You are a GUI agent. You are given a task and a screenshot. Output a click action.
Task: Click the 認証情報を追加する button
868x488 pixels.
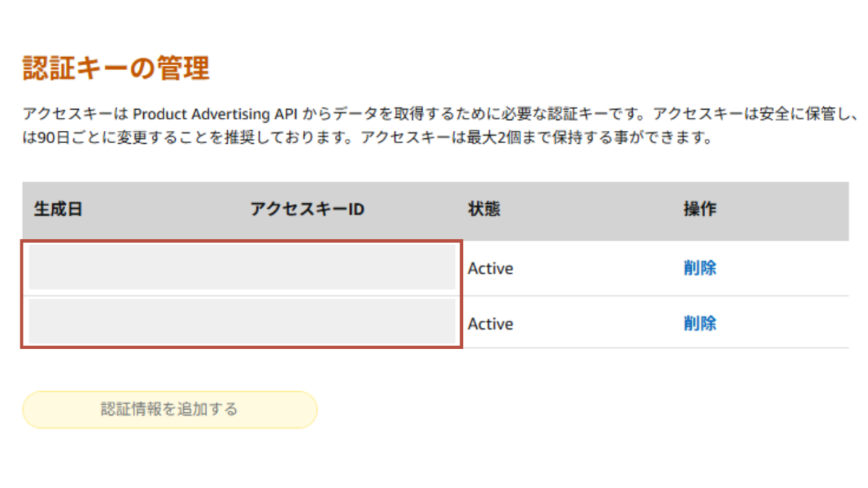point(170,410)
